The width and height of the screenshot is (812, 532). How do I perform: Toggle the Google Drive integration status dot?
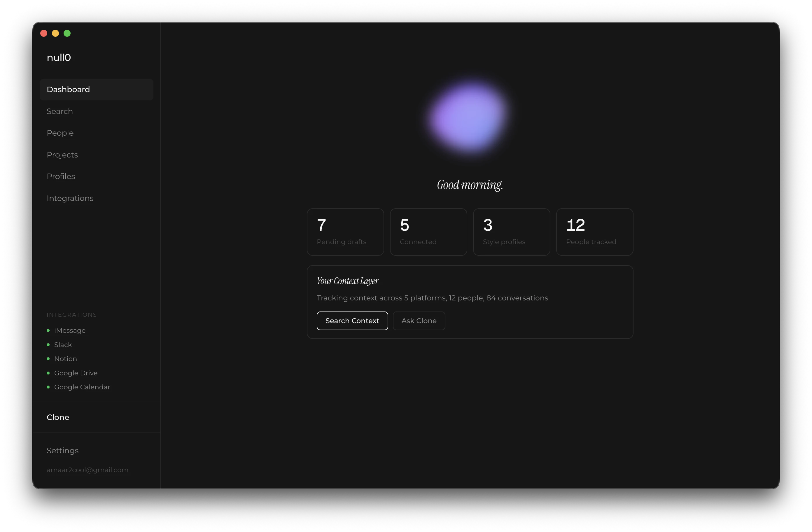point(48,373)
